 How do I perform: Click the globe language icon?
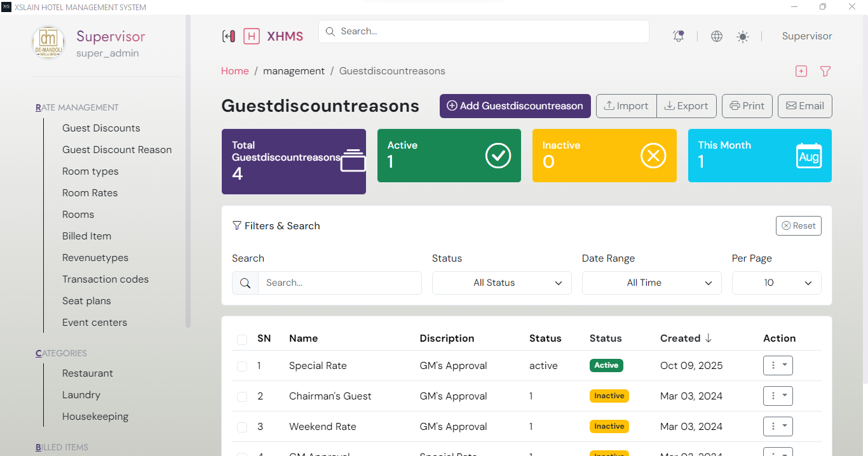(716, 36)
